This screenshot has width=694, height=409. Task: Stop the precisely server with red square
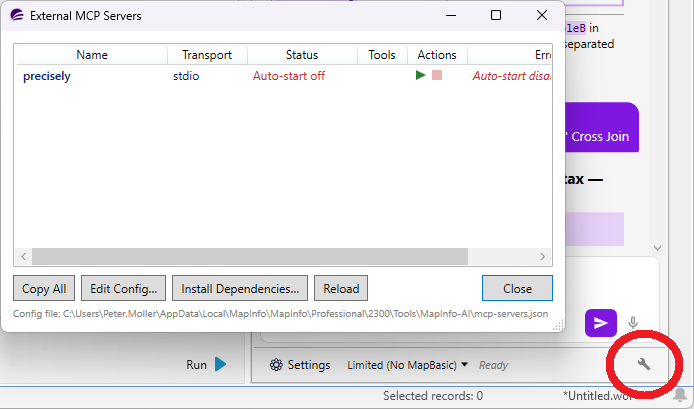pyautogui.click(x=437, y=75)
